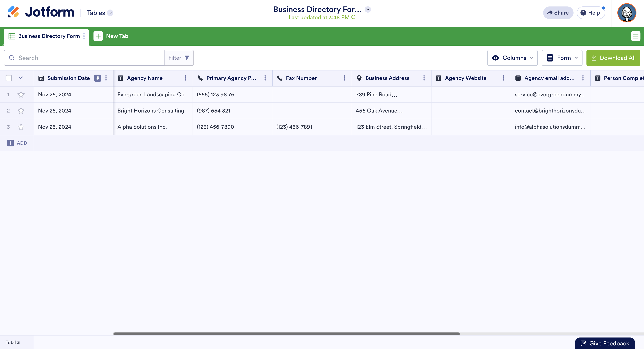Click the Jotform logo icon
This screenshot has width=644, height=349.
13,12
